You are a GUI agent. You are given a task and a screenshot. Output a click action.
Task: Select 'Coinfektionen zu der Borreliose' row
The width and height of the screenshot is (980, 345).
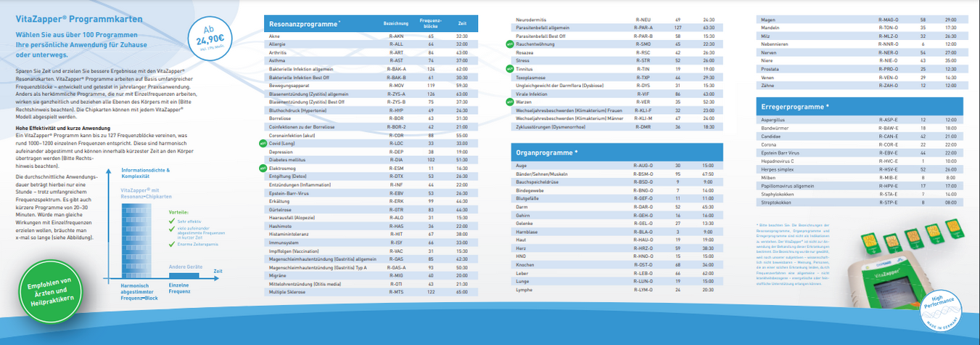370,126
